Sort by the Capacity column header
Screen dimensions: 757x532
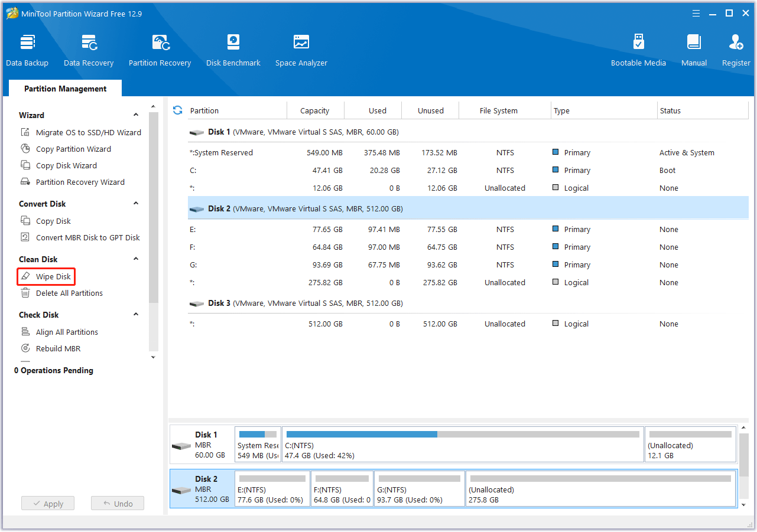tap(316, 110)
